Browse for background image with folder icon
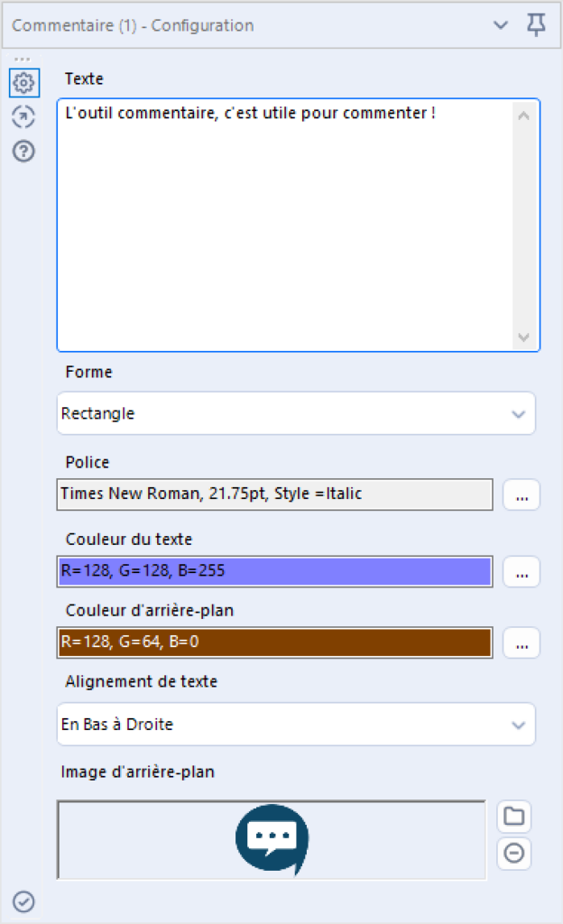Screen dimensions: 563x924 point(514,816)
